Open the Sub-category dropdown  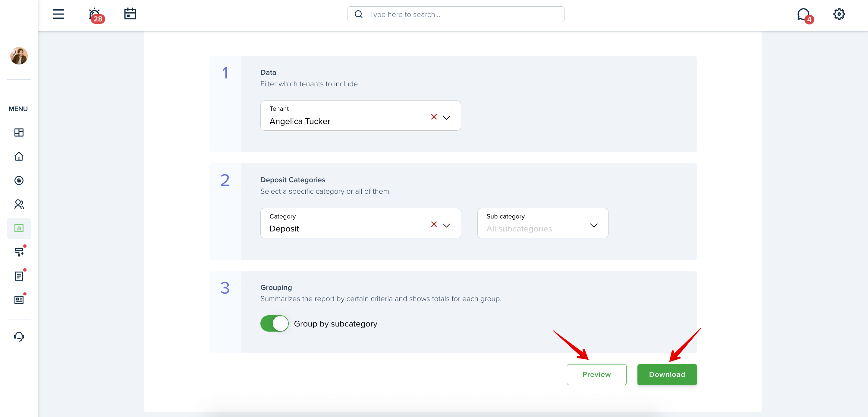542,223
